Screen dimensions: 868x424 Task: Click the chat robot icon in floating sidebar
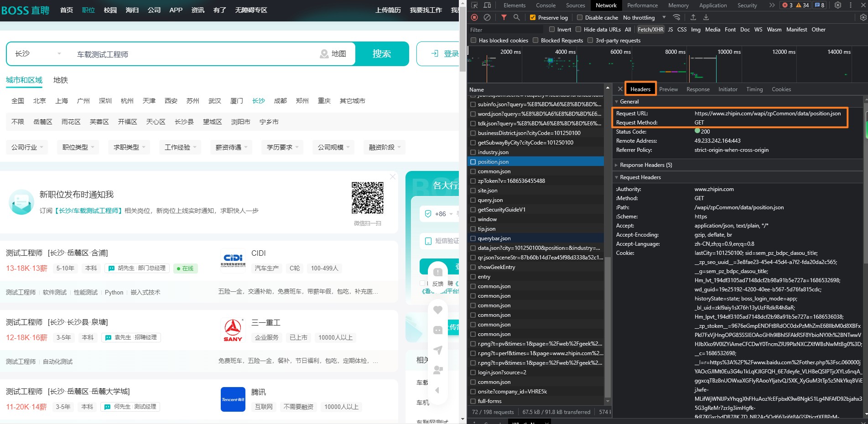click(x=438, y=330)
